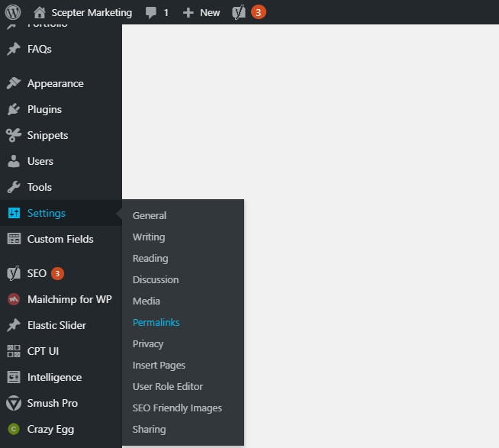Click the FAQs pin icon
The image size is (499, 448).
click(x=14, y=49)
